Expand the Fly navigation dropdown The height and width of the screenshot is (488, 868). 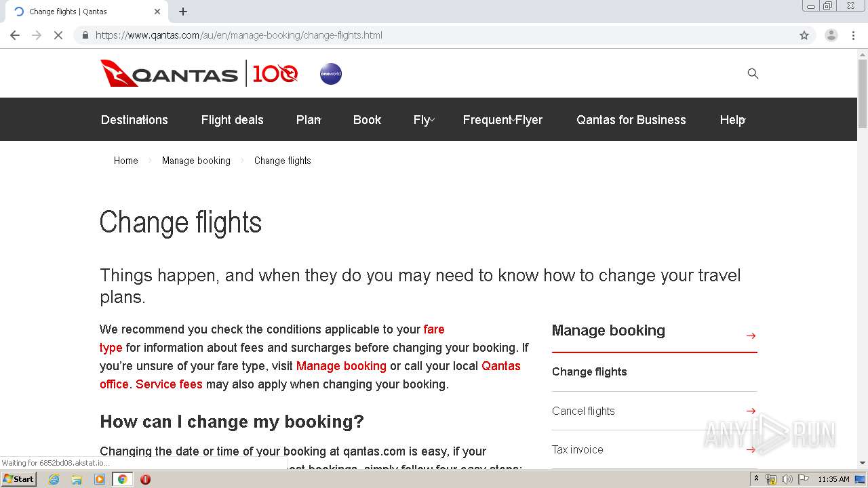click(424, 120)
